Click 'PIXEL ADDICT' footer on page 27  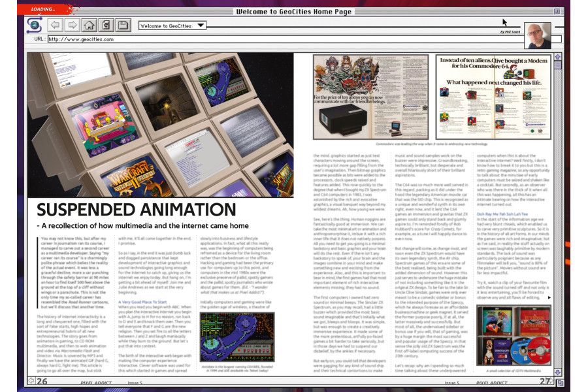[x=491, y=383]
